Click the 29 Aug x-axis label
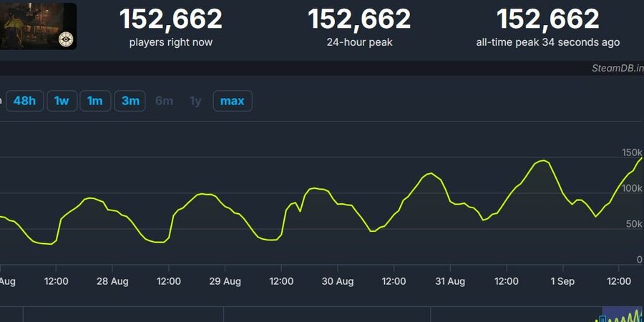The width and height of the screenshot is (644, 322). pyautogui.click(x=223, y=281)
